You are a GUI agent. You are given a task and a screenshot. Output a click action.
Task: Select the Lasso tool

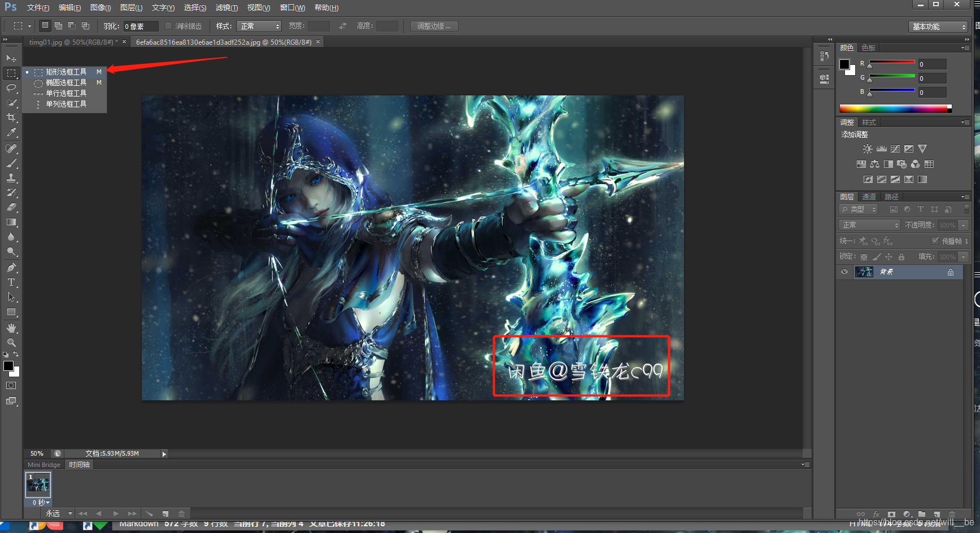(x=11, y=88)
